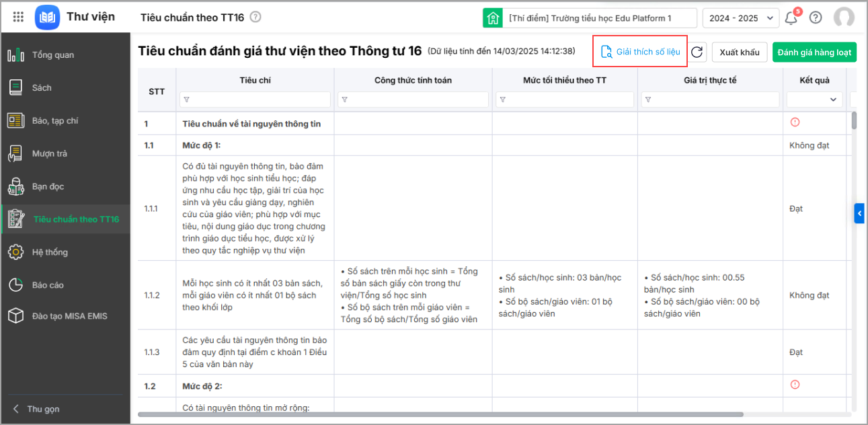Viewport: 868px width, 425px height.
Task: Click the 'Tiêu chuẩn theo TT16' header title
Action: coord(192,17)
